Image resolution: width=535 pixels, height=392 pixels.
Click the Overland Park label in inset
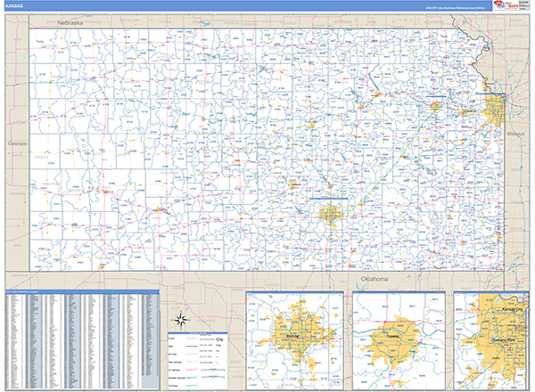pos(503,340)
